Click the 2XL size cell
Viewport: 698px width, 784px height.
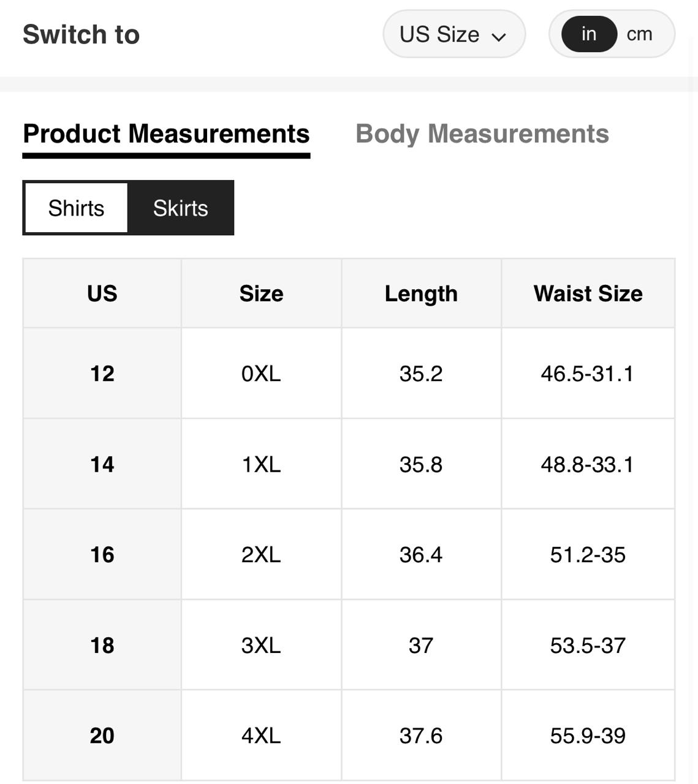pos(261,555)
